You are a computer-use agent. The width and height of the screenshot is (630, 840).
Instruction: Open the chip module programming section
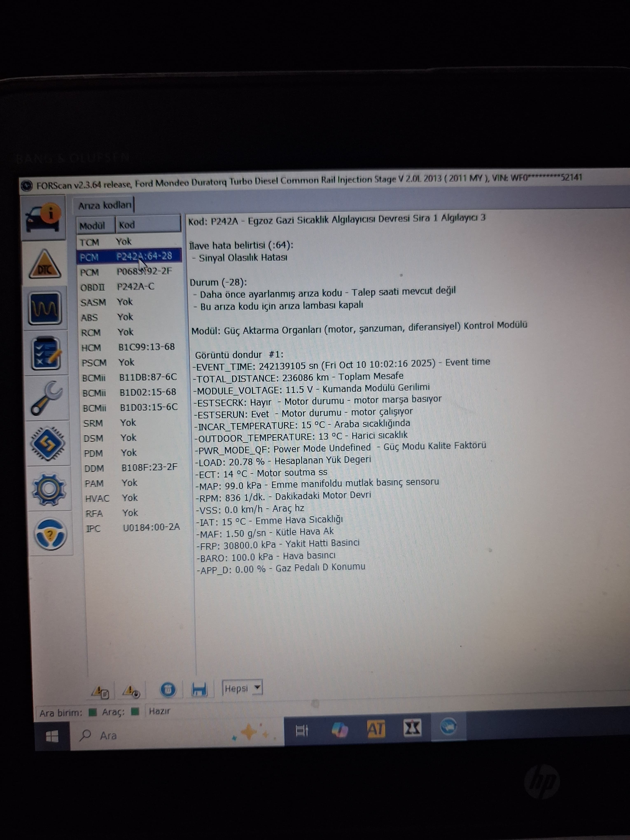[48, 443]
